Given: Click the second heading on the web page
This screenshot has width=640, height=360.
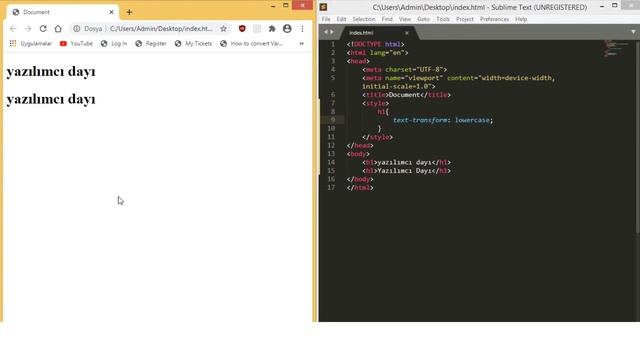Looking at the screenshot, I should pos(51,100).
